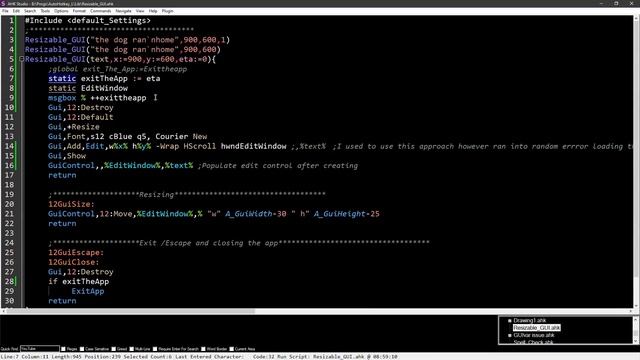Viewport: 640px width, 360px height.
Task: Open the Edit menu
Action: click(16, 11)
